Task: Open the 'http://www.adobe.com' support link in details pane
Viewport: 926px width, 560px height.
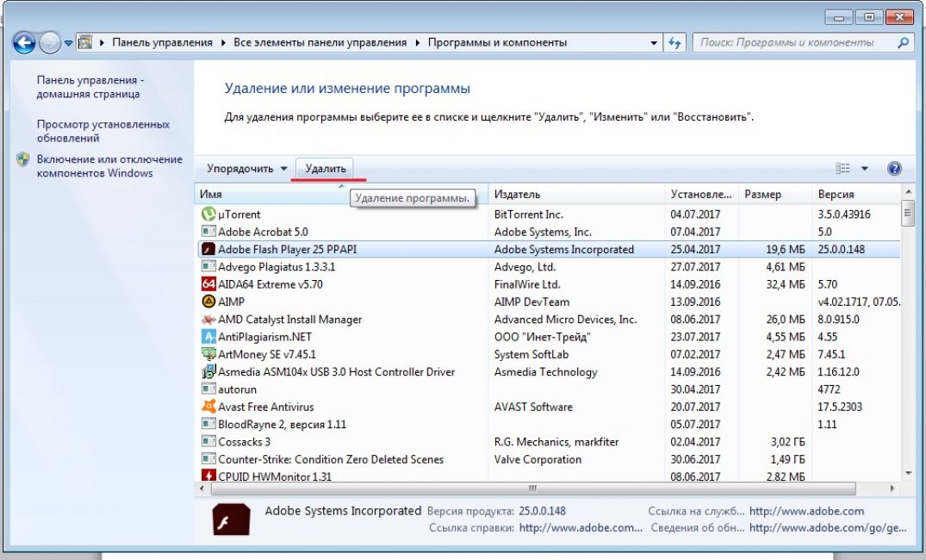Action: [806, 511]
